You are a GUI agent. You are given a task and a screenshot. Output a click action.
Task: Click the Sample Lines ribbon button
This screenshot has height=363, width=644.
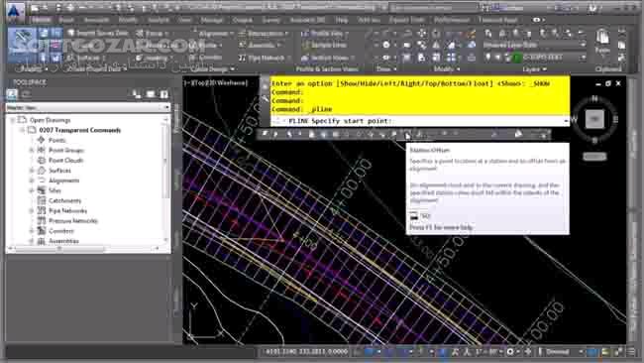[324, 46]
